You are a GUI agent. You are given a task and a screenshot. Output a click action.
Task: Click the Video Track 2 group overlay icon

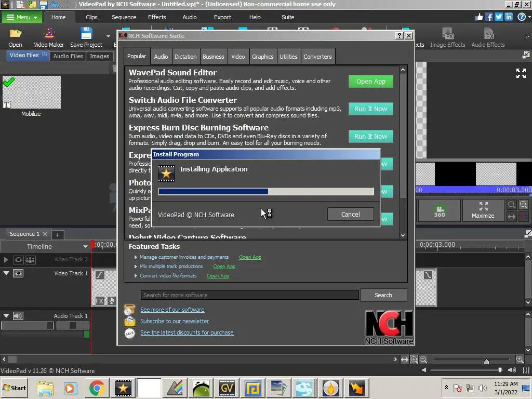[x=30, y=260]
